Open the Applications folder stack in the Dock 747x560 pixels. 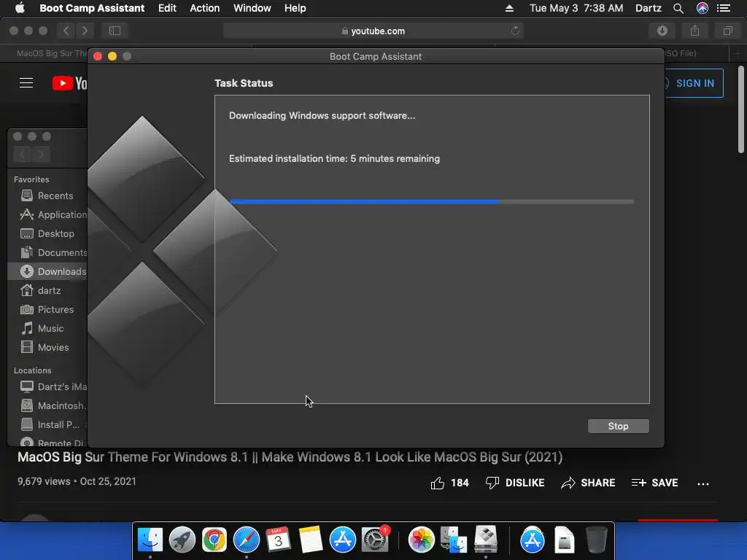click(532, 540)
